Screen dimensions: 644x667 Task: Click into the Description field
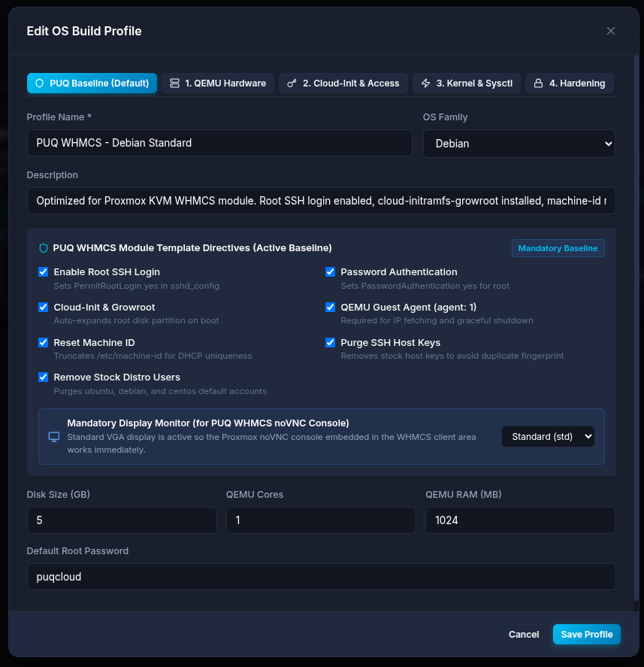click(322, 201)
